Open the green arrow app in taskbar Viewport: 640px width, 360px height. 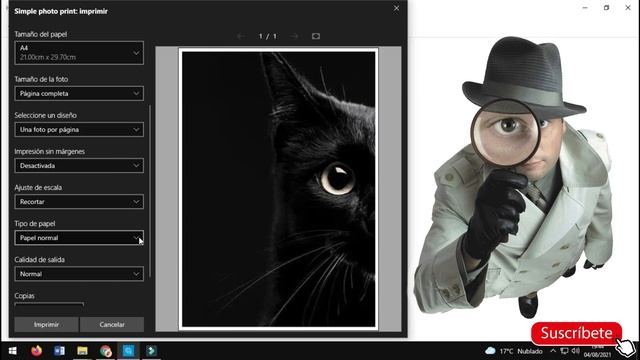pos(151,351)
